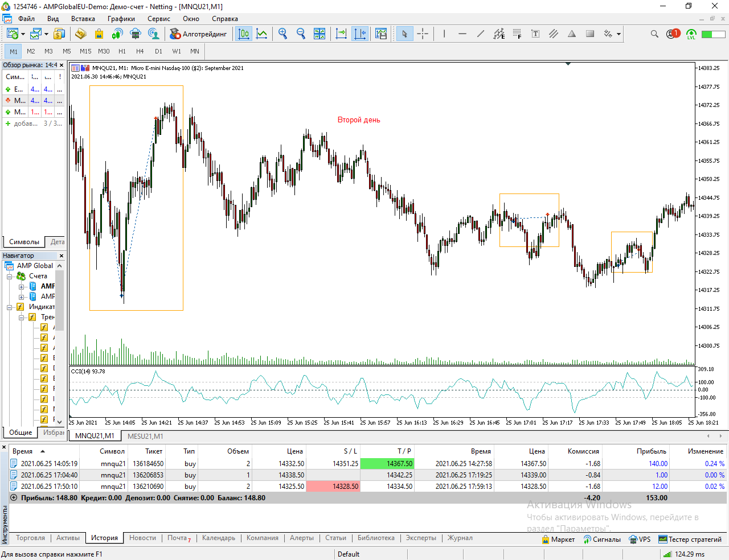
Task: Select the vertical line drawing tool
Action: pos(444,34)
